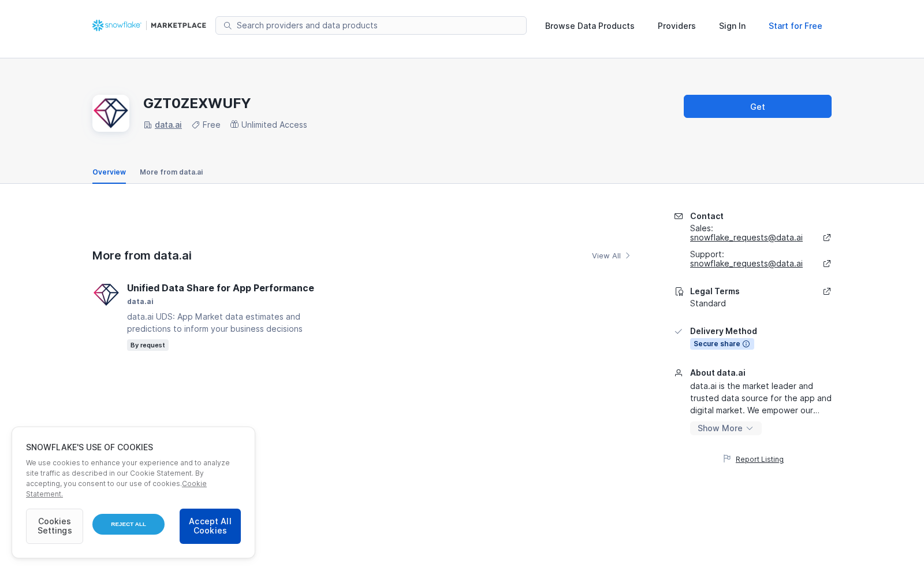Click the More from data.ai heading
Image resolution: width=924 pixels, height=578 pixels.
point(142,255)
